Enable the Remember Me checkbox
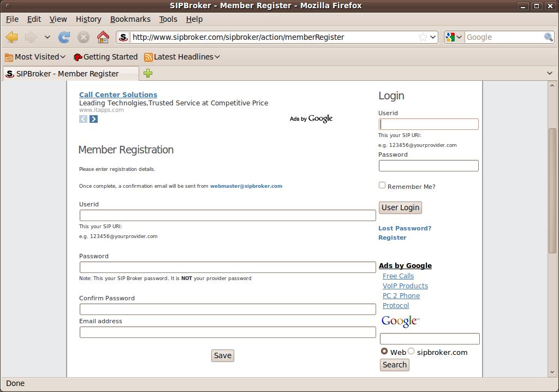Viewport: 559px width, 392px height. pyautogui.click(x=382, y=185)
